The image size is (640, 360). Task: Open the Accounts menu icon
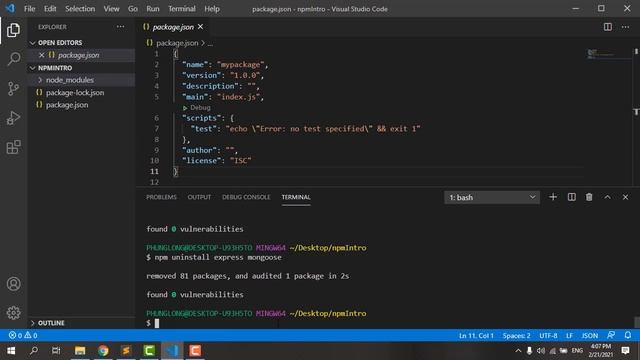coord(13,284)
